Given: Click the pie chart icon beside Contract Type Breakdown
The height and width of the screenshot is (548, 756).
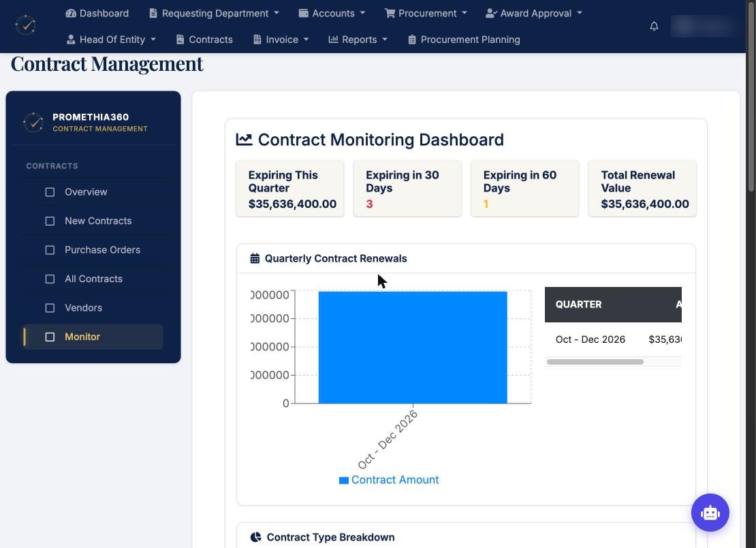Looking at the screenshot, I should [x=255, y=537].
